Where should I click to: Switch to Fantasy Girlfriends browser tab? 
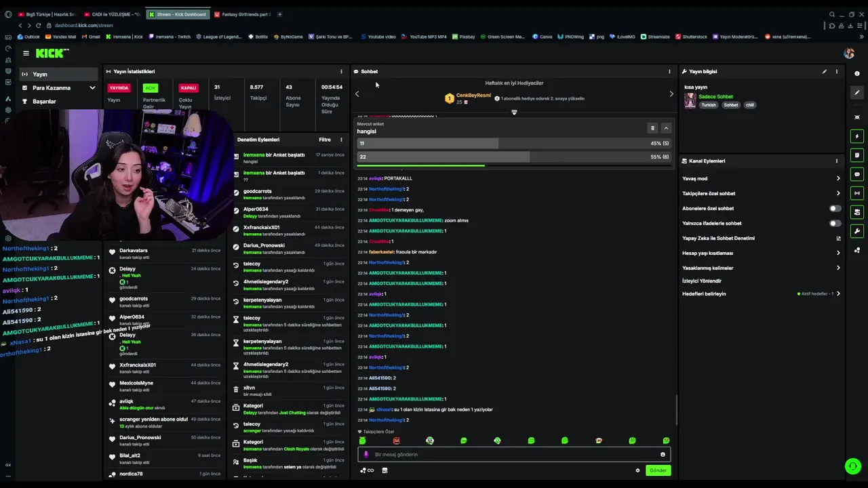coord(243,14)
